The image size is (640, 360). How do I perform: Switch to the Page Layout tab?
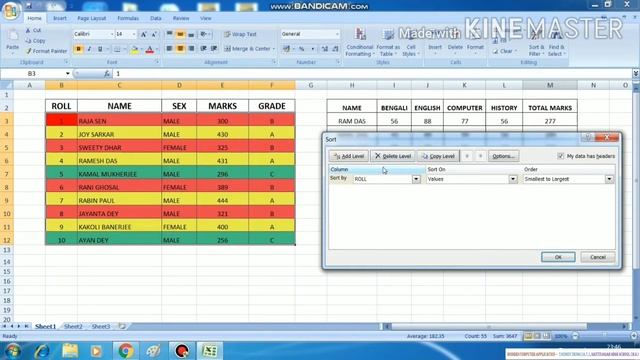pos(91,18)
